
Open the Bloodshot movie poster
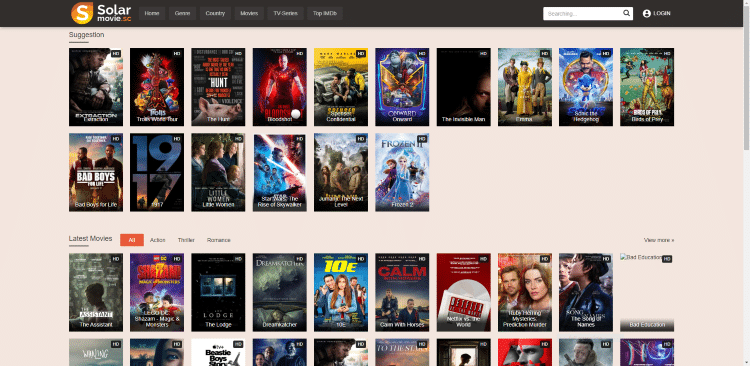coord(279,87)
